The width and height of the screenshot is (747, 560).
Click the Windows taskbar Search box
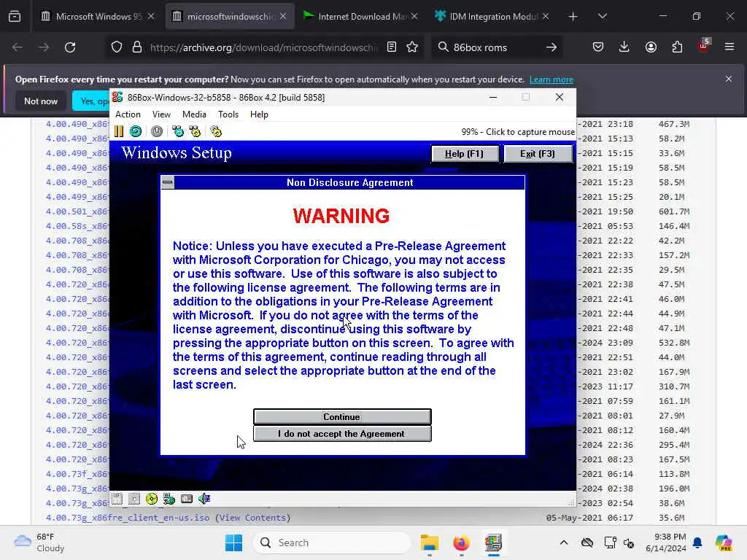[x=333, y=542]
